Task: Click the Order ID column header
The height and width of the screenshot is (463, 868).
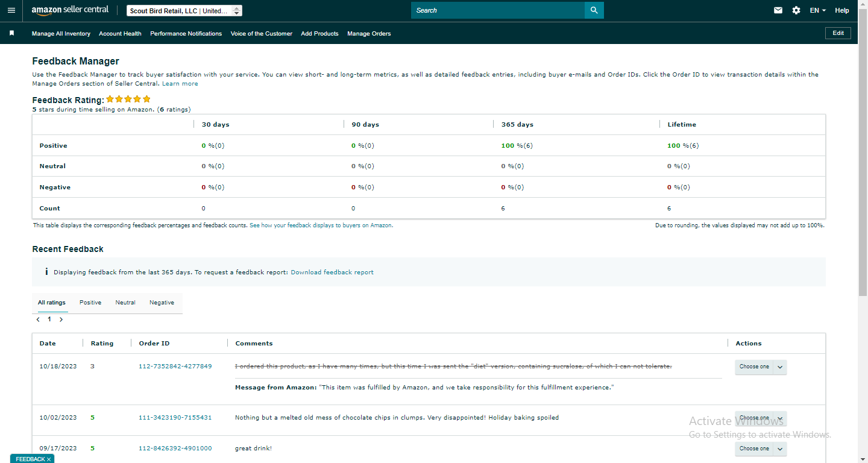Action: (x=154, y=344)
